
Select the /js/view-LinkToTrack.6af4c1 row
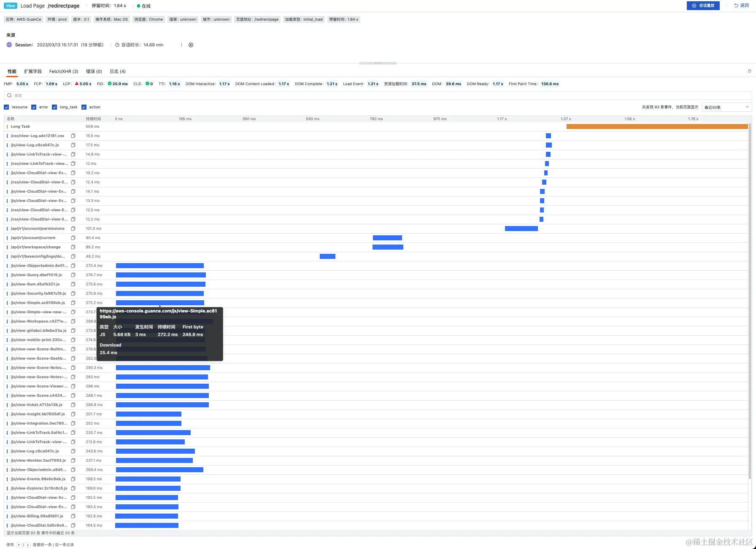click(376, 433)
